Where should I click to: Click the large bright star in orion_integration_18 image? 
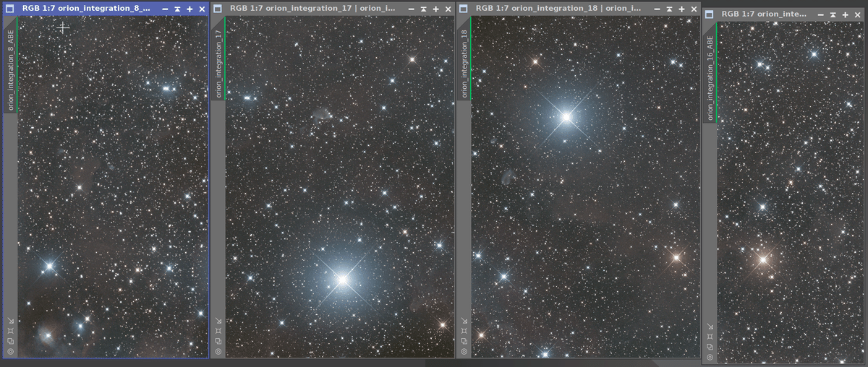[566, 116]
